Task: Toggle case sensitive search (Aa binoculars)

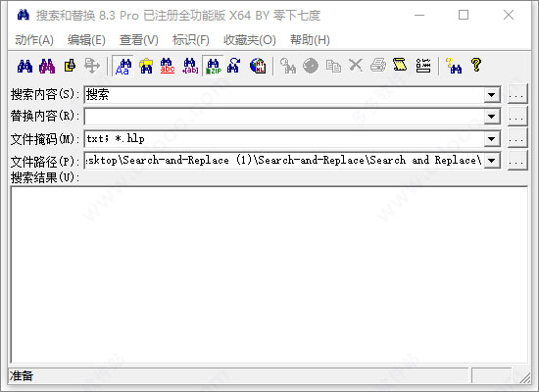Action: [123, 66]
